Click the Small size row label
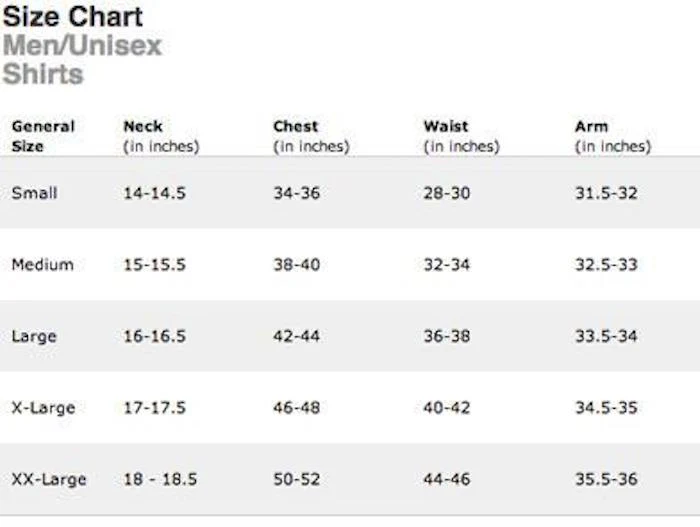Screen dimensions: 700x527 pos(34,193)
